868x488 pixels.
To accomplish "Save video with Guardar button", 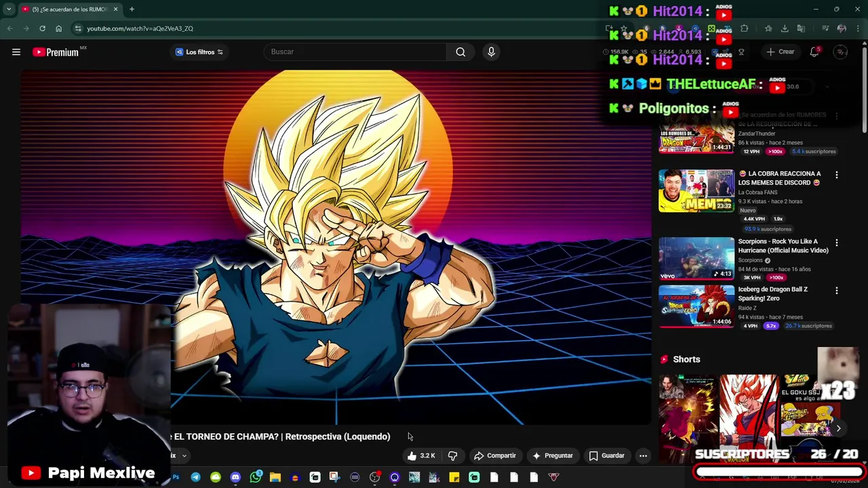I will (606, 455).
